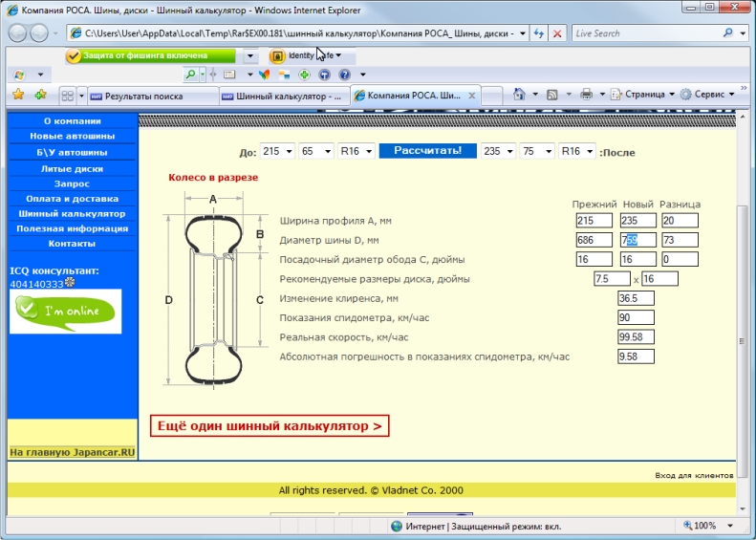Open the Сервис menu

coord(714,95)
